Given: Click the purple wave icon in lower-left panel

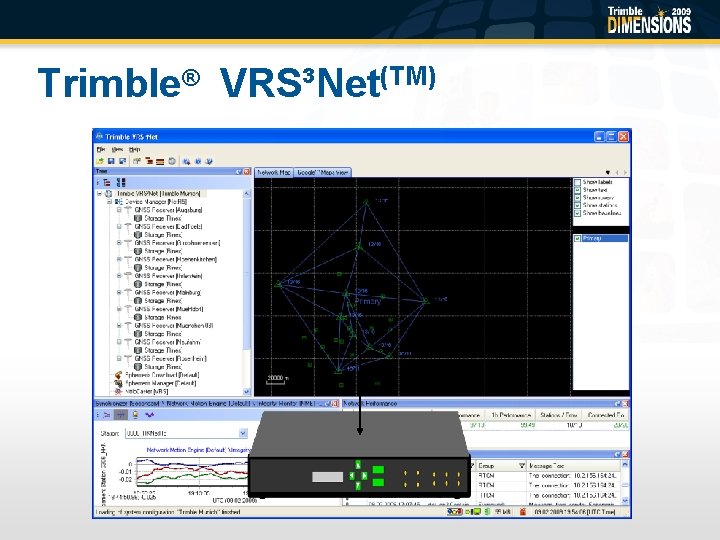Looking at the screenshot, I should (x=149, y=415).
